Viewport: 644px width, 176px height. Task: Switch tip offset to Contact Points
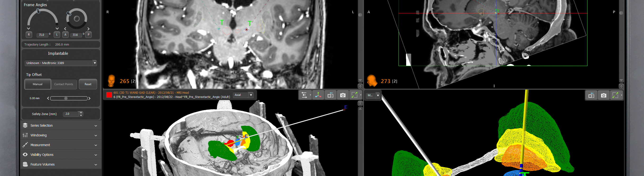click(64, 84)
